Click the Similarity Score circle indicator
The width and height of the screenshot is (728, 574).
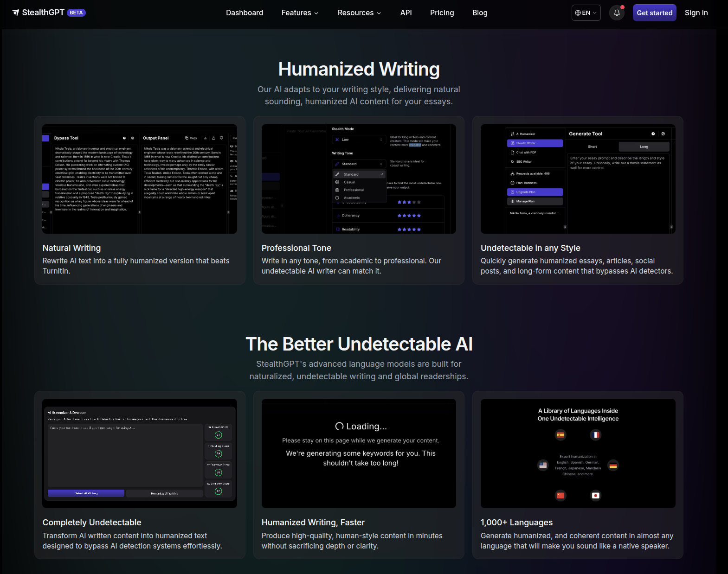point(219,491)
